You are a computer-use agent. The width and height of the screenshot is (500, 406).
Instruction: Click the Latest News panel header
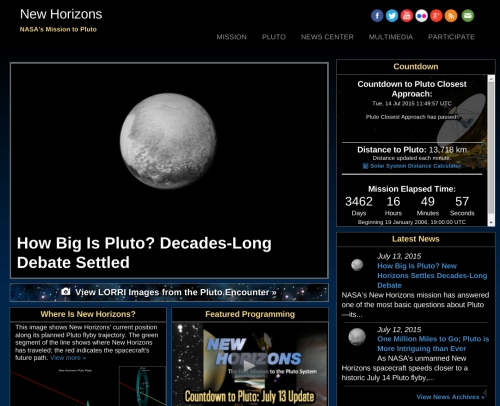coord(416,239)
